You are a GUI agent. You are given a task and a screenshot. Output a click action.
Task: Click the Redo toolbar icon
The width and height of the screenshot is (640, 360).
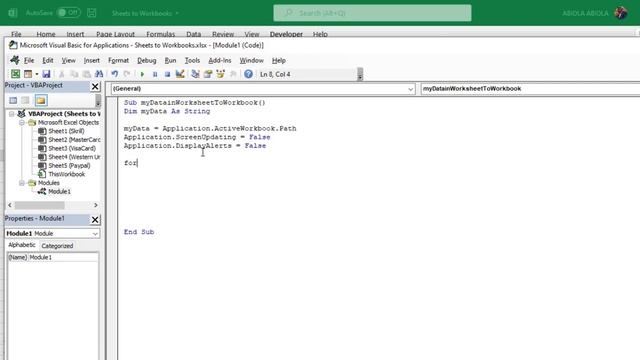point(127,74)
